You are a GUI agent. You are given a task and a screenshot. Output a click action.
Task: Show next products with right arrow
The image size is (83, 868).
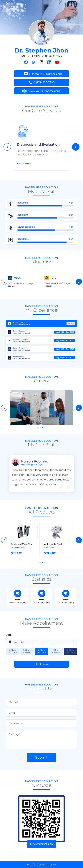(x=79, y=540)
